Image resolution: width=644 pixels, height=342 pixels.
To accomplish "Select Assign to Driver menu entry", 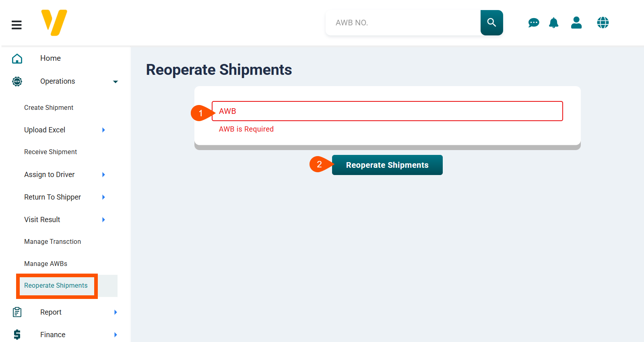I will (x=49, y=175).
